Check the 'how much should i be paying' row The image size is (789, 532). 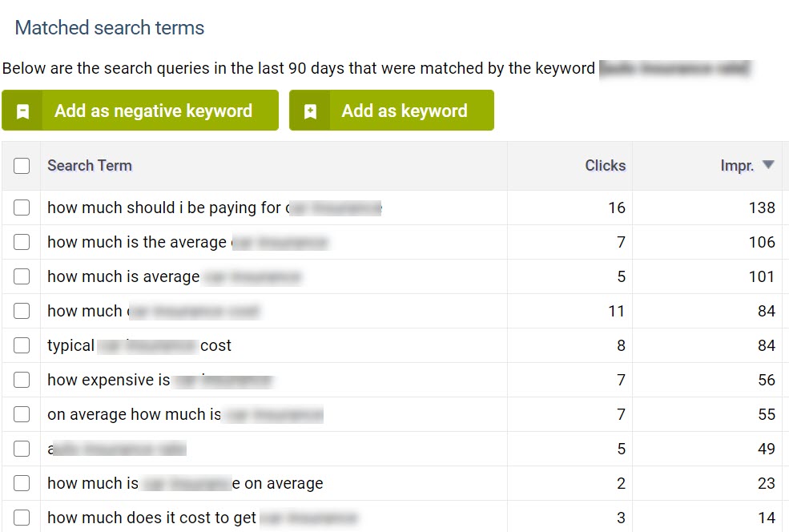coord(22,208)
